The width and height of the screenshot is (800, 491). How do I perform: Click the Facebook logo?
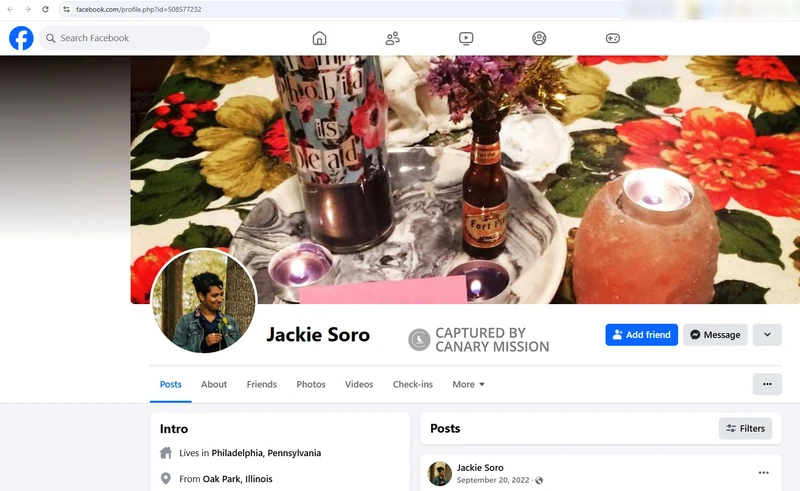click(x=21, y=38)
